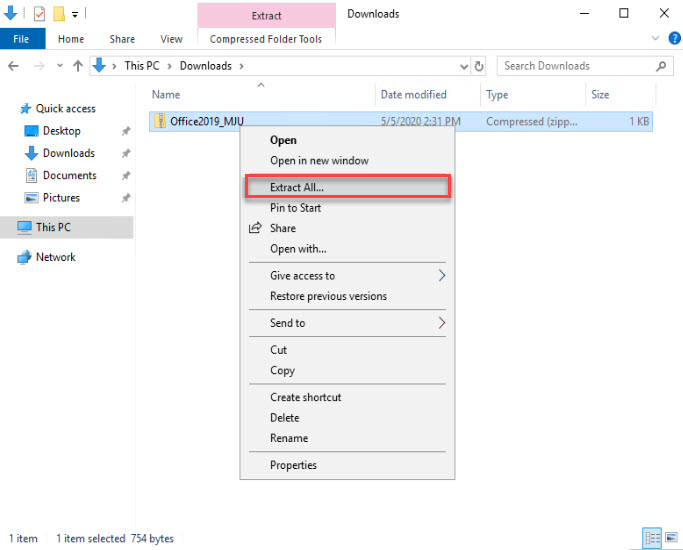Viewport: 683px width, 550px height.
Task: Expand the Give access to submenu
Action: [441, 276]
